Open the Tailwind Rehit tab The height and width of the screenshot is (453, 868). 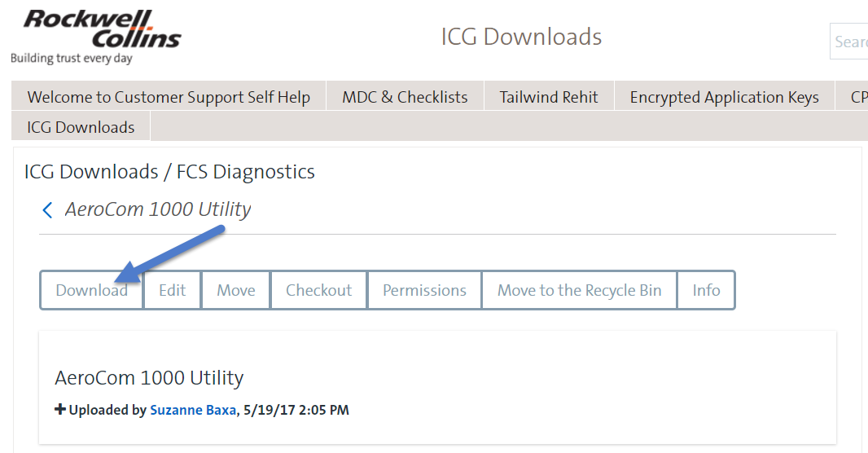coord(549,96)
